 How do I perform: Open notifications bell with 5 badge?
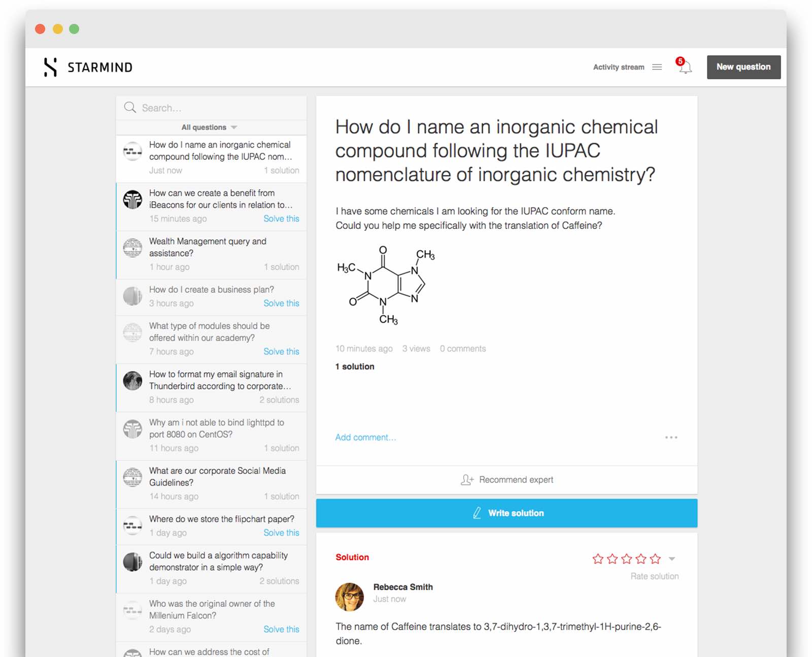[684, 66]
